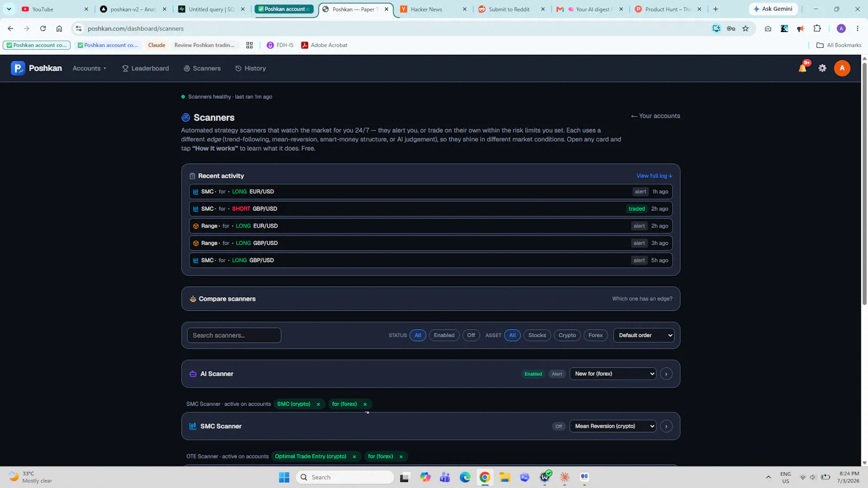The image size is (868, 488).
Task: Open the SMC LONG EUR/USD 1h ago row
Action: (431, 191)
